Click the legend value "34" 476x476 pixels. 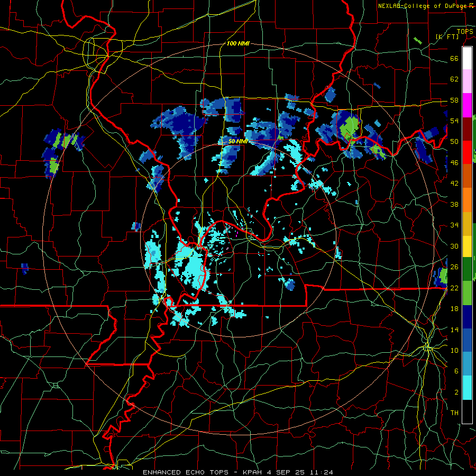coord(454,225)
